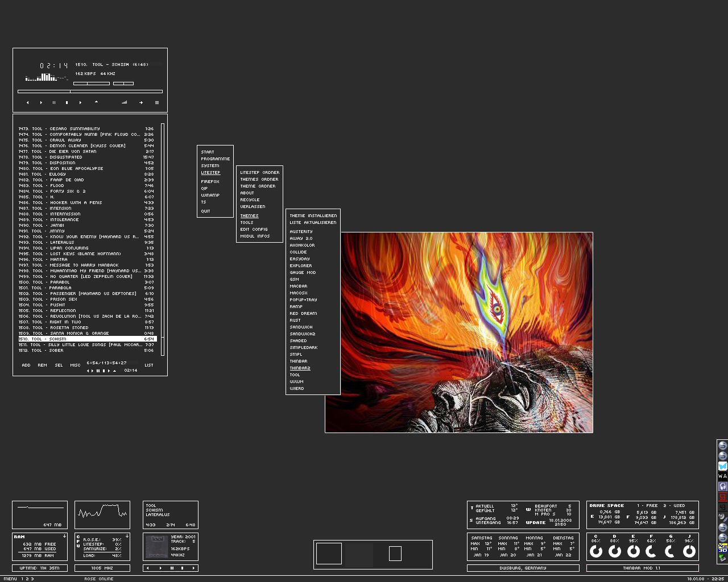
Task: Click the hamburger playlist icon in player
Action: pos(157,103)
